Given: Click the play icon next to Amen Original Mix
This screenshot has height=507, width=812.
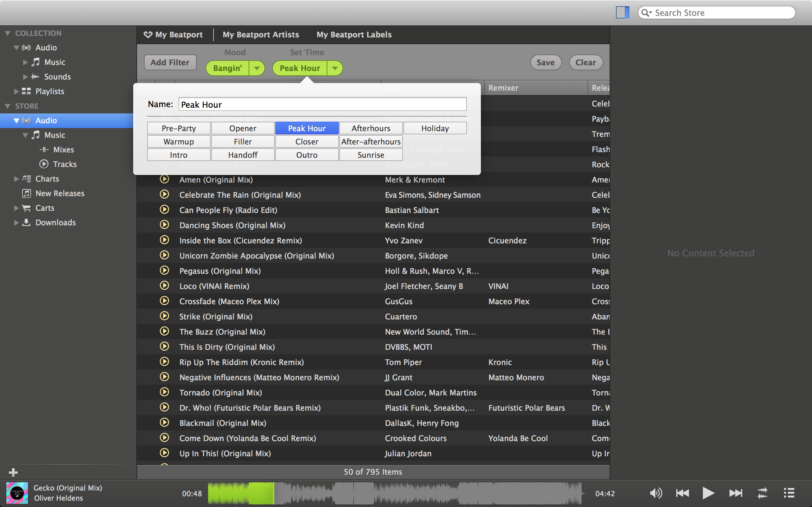Looking at the screenshot, I should pos(164,179).
